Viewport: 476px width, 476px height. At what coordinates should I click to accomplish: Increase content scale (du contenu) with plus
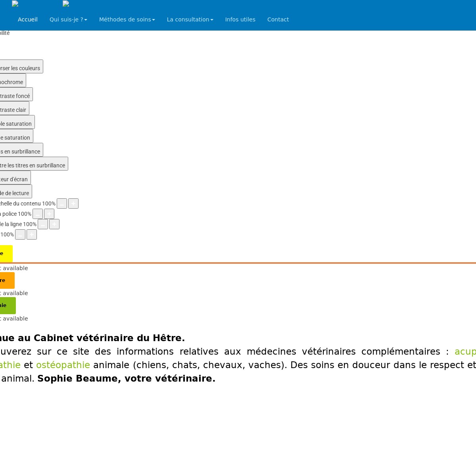73,203
